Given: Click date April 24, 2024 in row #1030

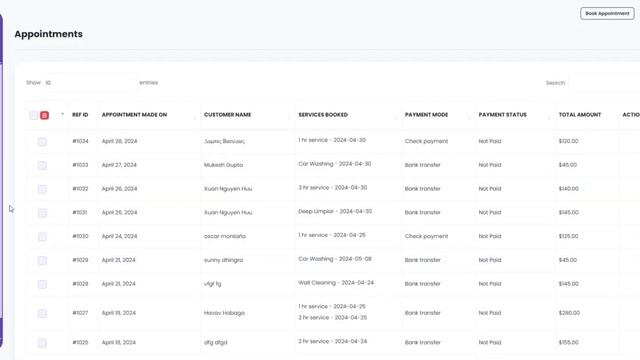Looking at the screenshot, I should click(119, 236).
